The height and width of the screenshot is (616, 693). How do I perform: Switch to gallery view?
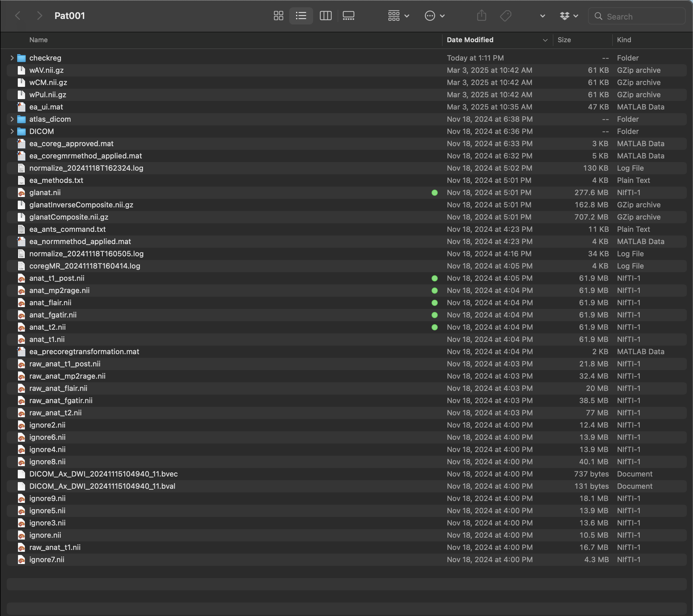(348, 16)
